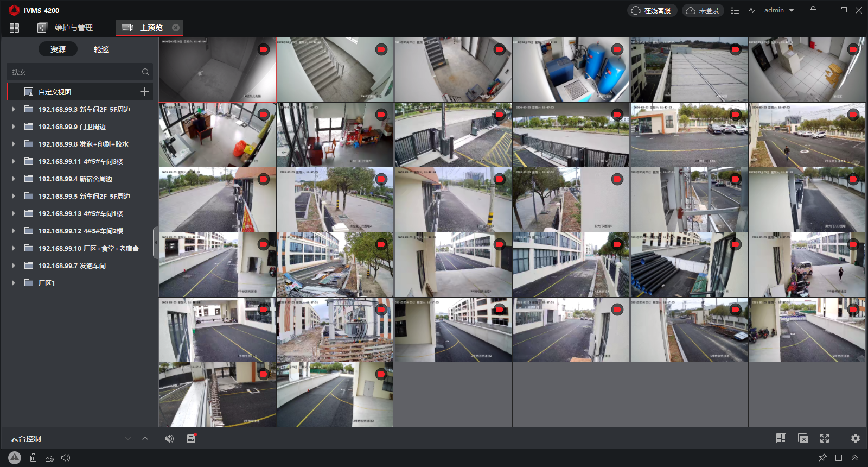Expand the 192.168.99.5 新车间2F-5F周边 group
The width and height of the screenshot is (868, 467).
(x=14, y=196)
